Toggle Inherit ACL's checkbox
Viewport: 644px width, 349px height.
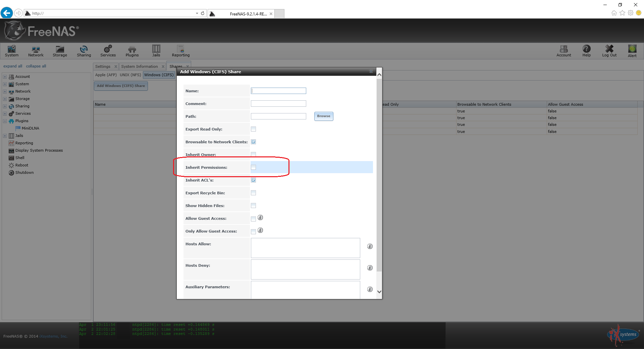pos(253,180)
